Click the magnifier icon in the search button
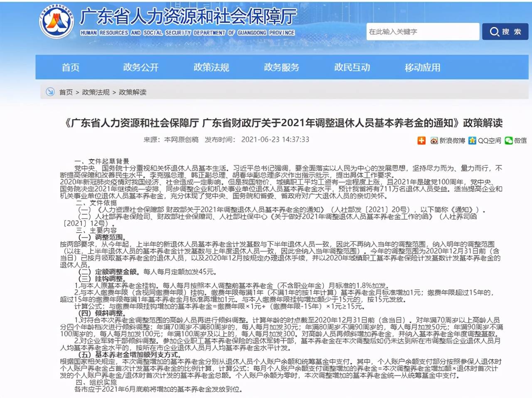 (x=494, y=32)
